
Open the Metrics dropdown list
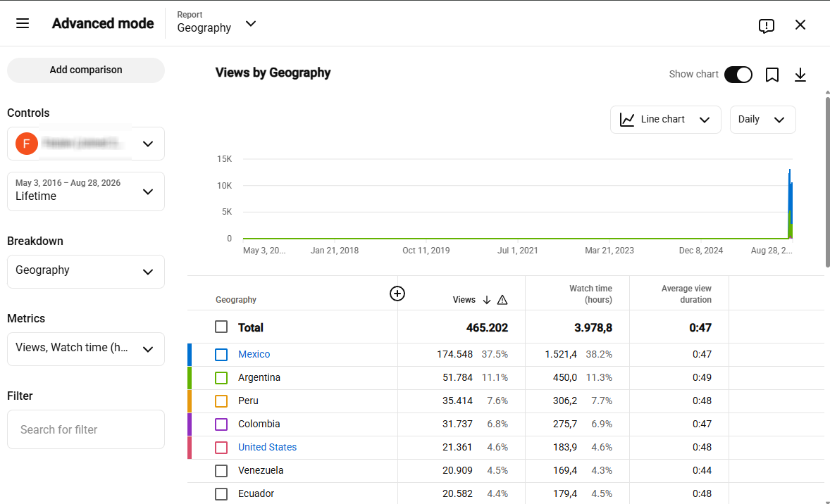[x=86, y=348]
